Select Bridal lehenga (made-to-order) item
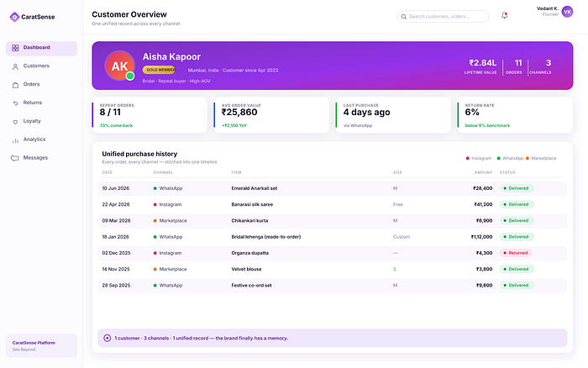Viewport: 588px width, 368px height. (x=266, y=237)
